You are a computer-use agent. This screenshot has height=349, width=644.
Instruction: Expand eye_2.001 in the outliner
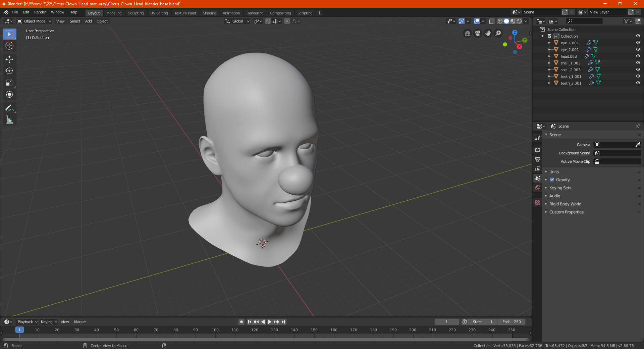pos(549,49)
